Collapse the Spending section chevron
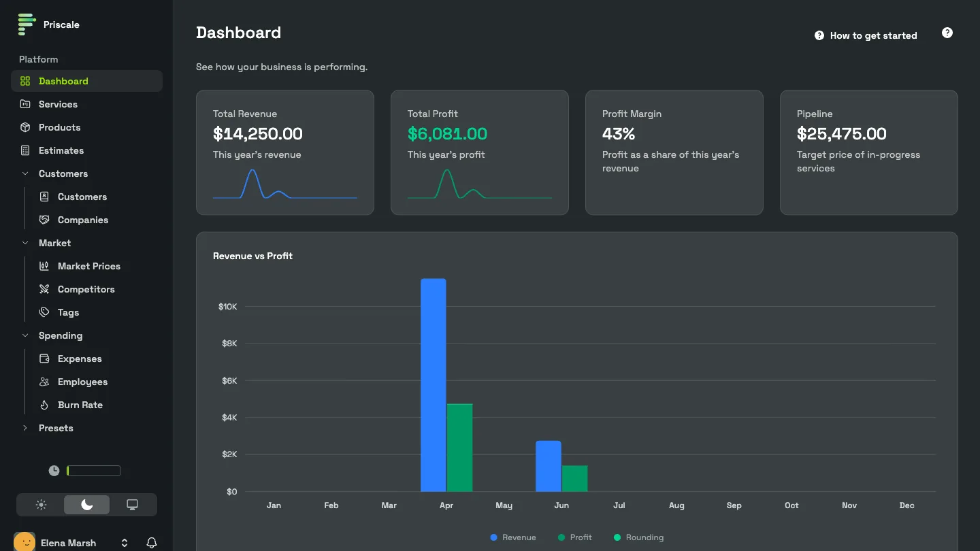980x551 pixels. [25, 335]
